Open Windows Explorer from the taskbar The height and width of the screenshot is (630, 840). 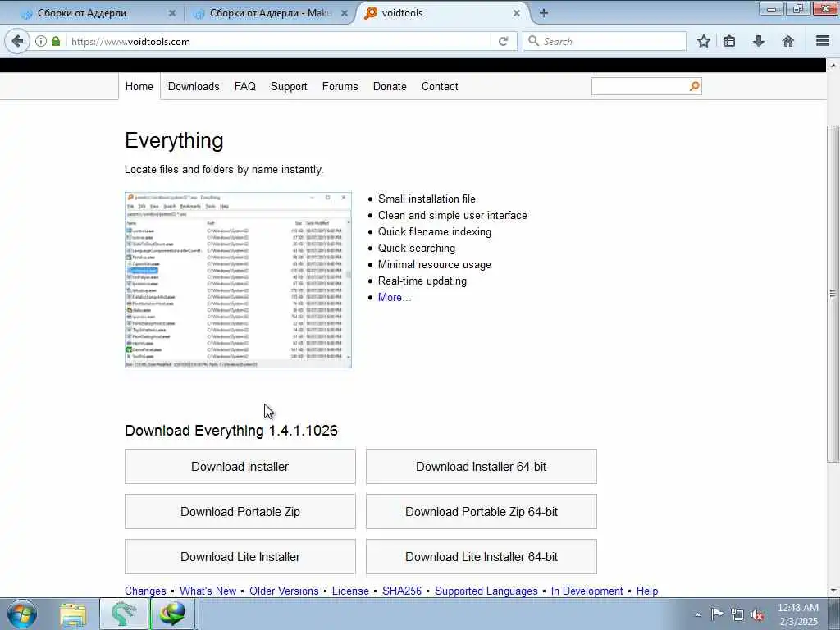tap(73, 614)
